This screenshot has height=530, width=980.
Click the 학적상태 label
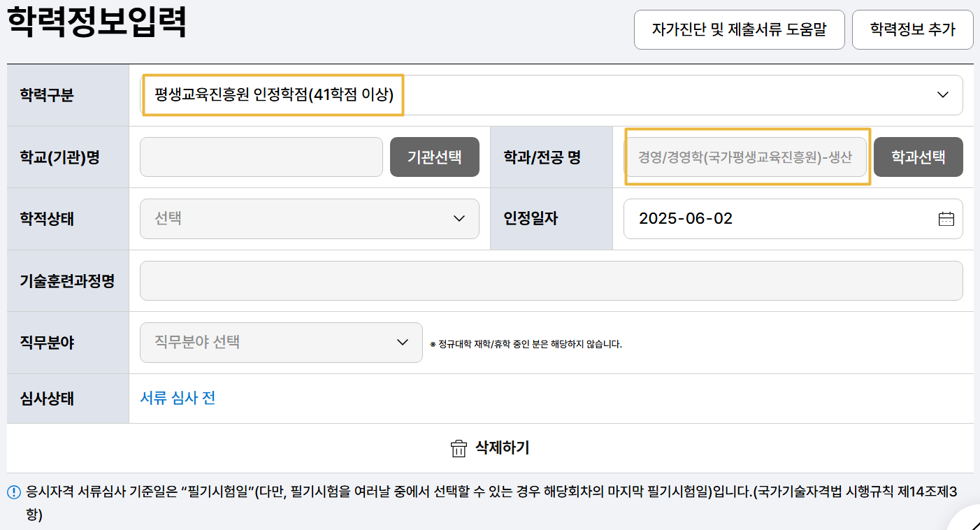47,219
